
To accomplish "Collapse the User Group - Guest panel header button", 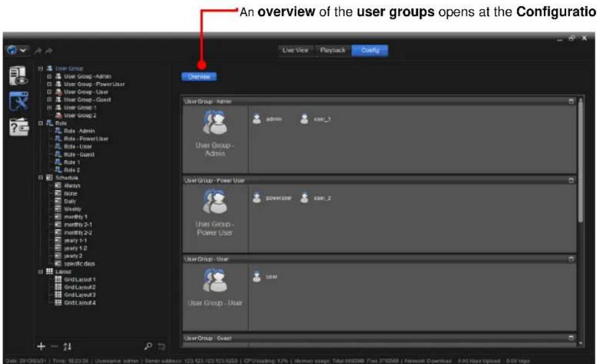I will tap(571, 338).
